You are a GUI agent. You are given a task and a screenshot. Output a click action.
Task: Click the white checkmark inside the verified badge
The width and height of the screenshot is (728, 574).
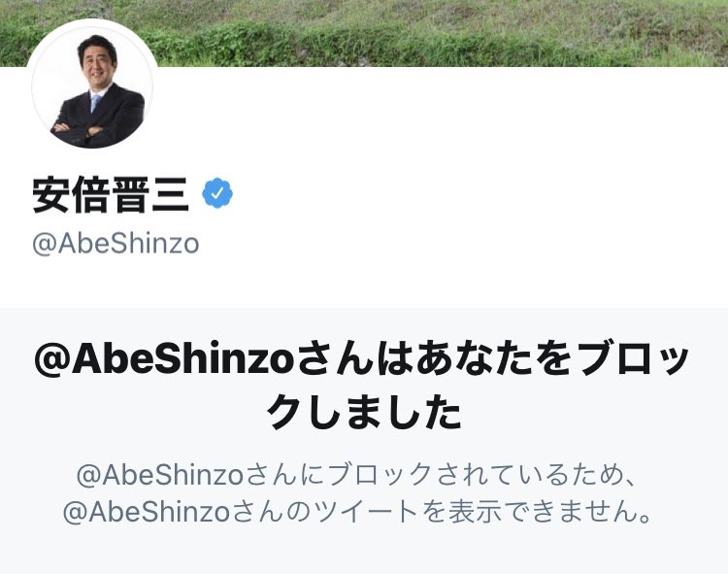(217, 193)
